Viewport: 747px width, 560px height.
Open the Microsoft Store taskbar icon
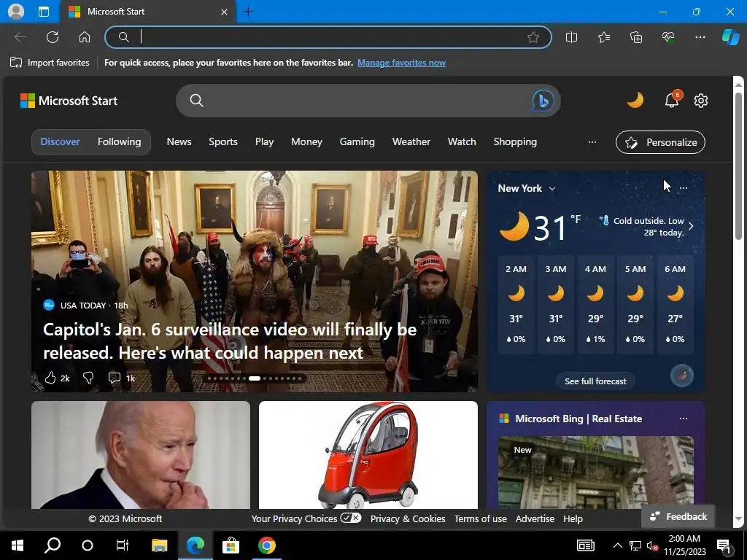(x=231, y=545)
